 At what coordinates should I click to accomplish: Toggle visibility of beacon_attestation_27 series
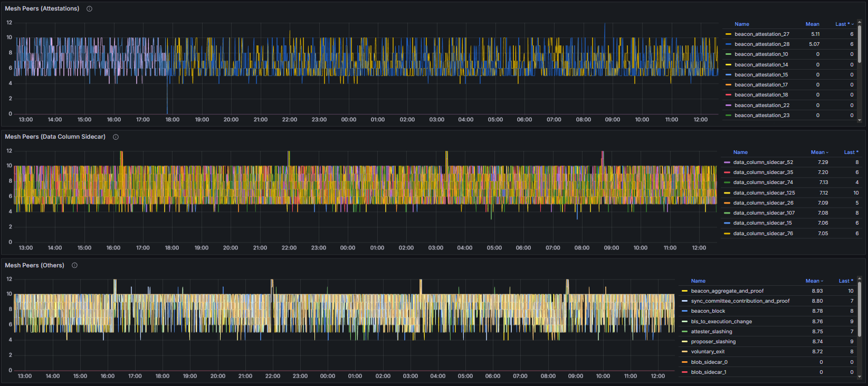[x=761, y=34]
